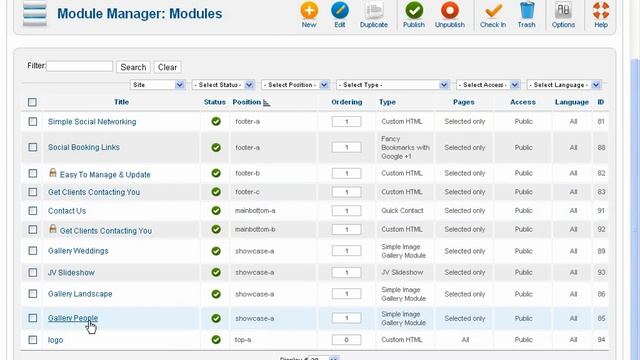Sort modules by ID column

click(x=601, y=102)
